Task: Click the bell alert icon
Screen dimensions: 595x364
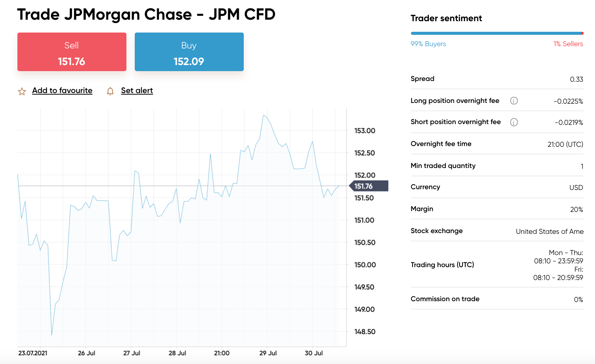Action: (110, 91)
